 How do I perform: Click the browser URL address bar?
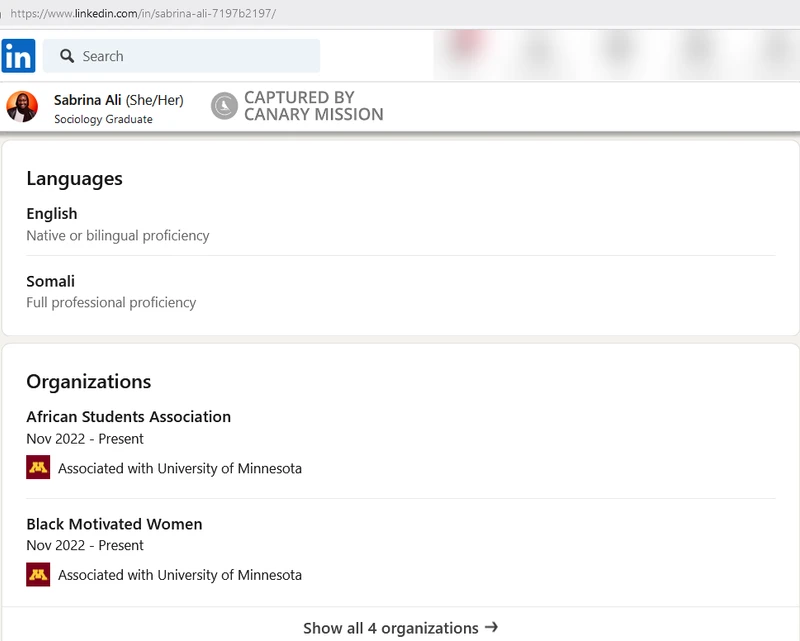click(143, 13)
